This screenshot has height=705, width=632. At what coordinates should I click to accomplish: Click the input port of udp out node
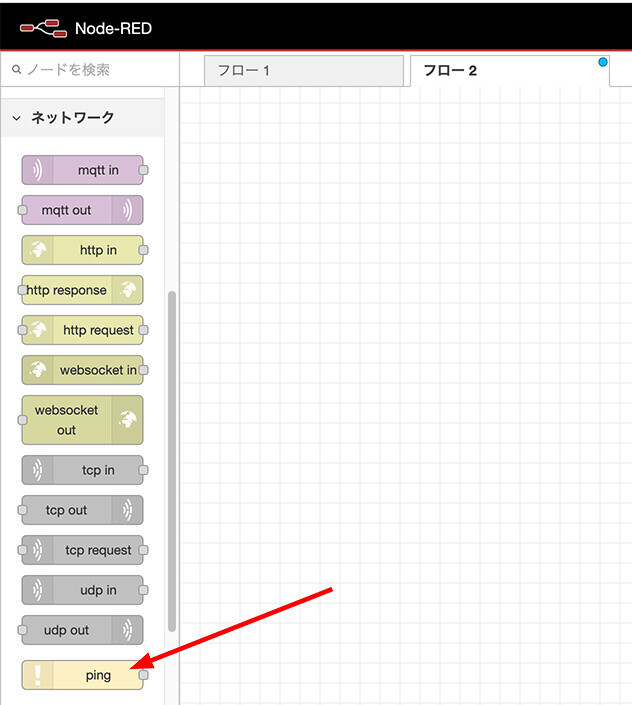click(x=22, y=630)
